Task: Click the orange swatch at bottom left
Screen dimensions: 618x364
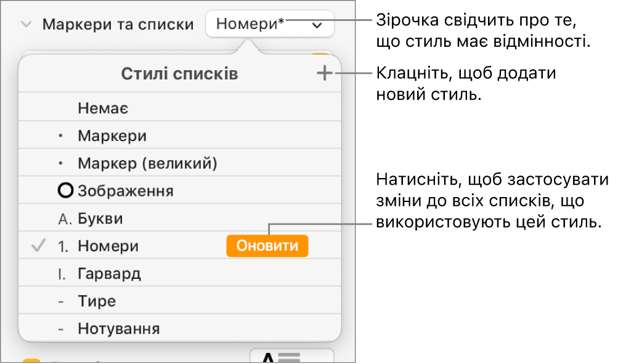Action: point(31,360)
